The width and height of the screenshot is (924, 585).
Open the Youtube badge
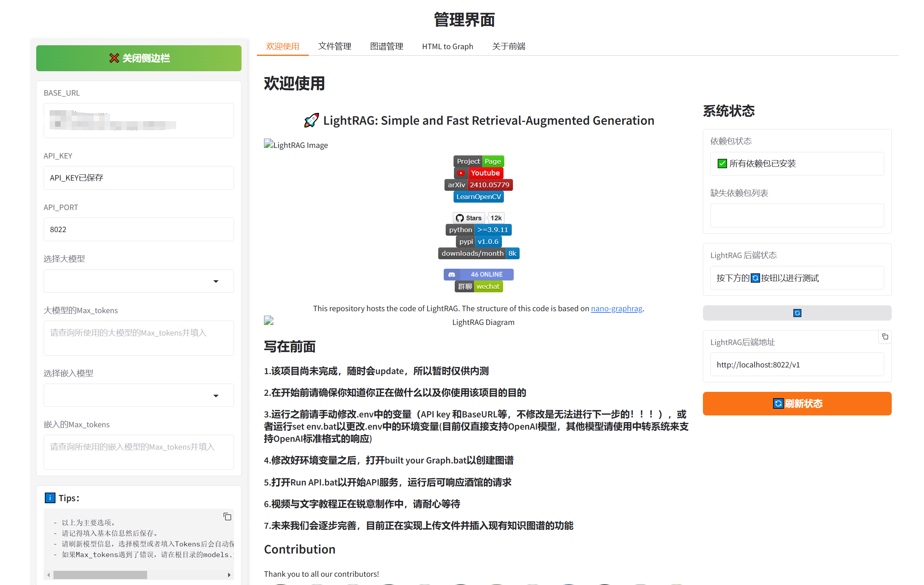[x=478, y=173]
